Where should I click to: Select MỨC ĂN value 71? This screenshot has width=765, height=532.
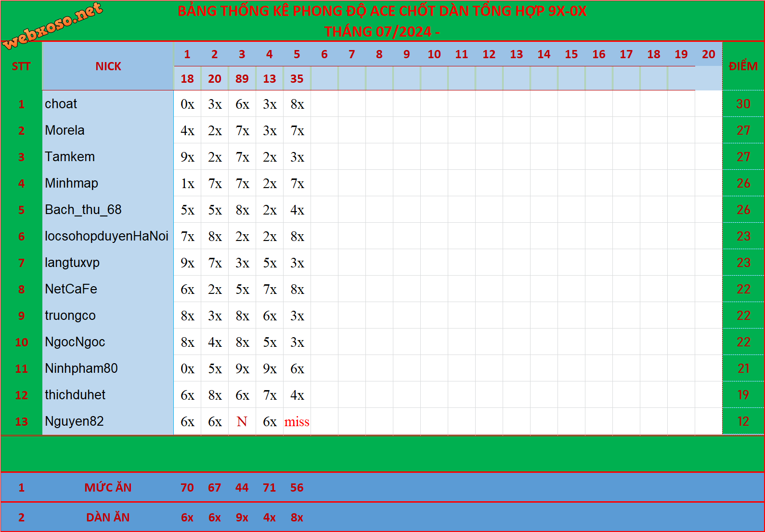[270, 488]
